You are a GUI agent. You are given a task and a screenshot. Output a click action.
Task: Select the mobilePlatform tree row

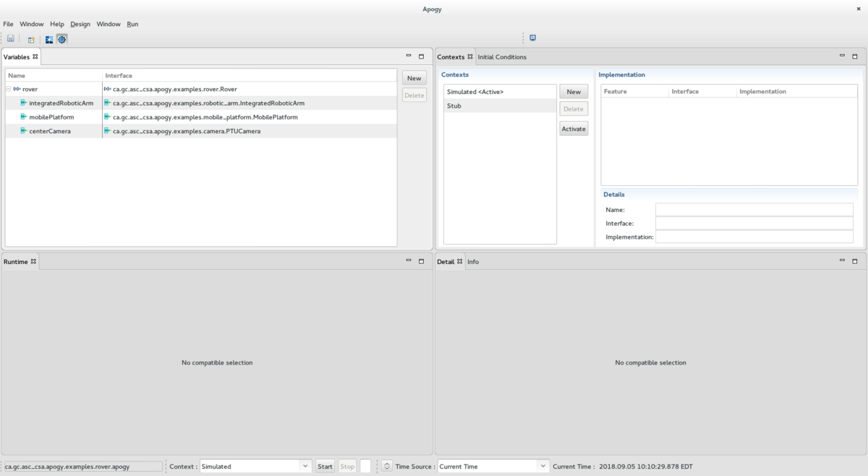pos(201,116)
